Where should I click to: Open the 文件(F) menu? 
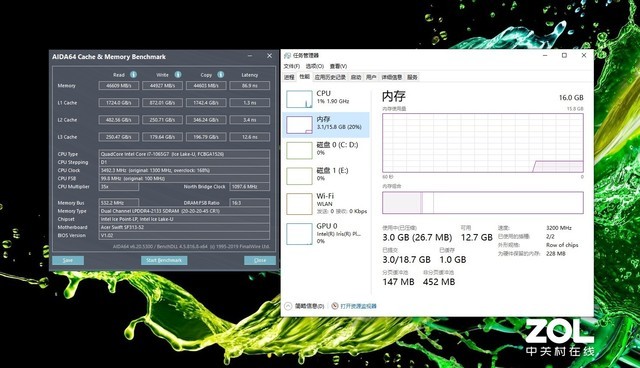click(x=291, y=66)
